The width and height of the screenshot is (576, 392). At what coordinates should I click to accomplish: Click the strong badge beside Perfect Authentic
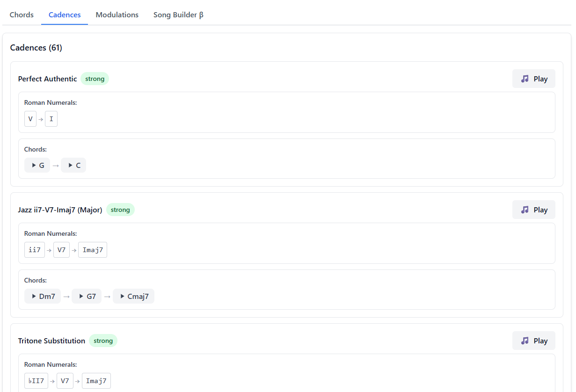click(x=95, y=79)
